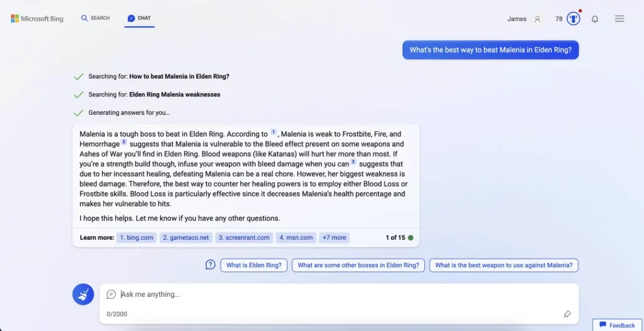The height and width of the screenshot is (331, 644).
Task: Click citation superscript 2 in the answer
Action: (x=124, y=142)
